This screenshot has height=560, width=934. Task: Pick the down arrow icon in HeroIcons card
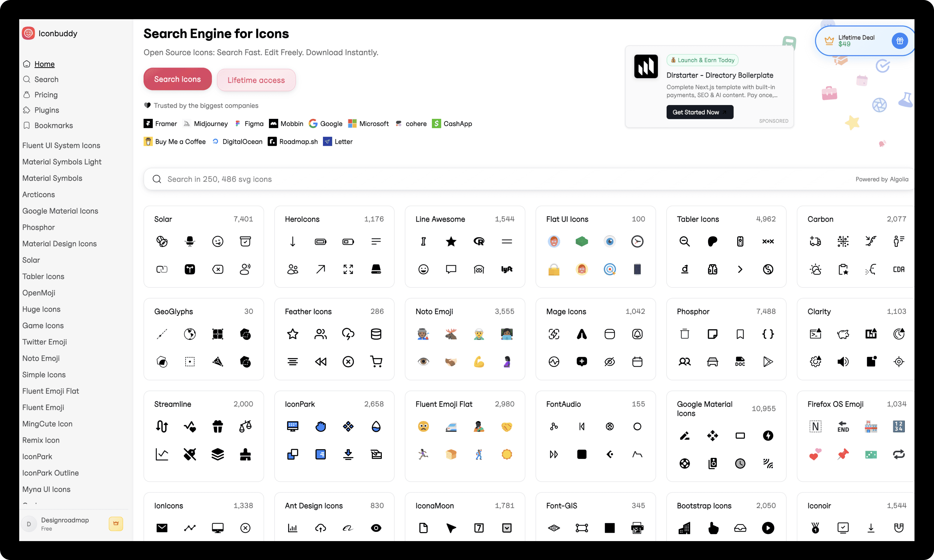[x=292, y=242]
